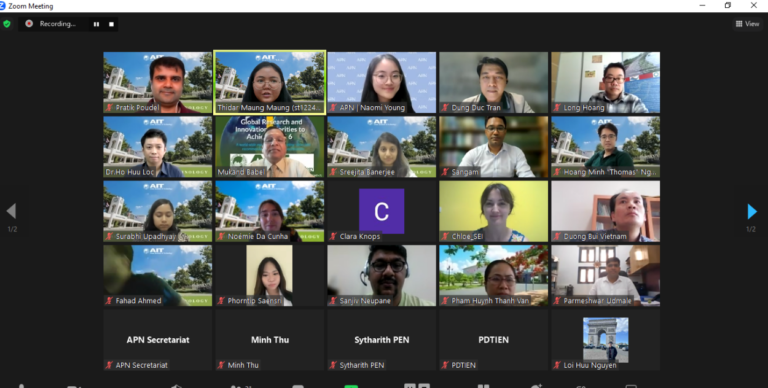Click the Zoom logo in title bar
The image size is (768, 388).
coord(2,6)
